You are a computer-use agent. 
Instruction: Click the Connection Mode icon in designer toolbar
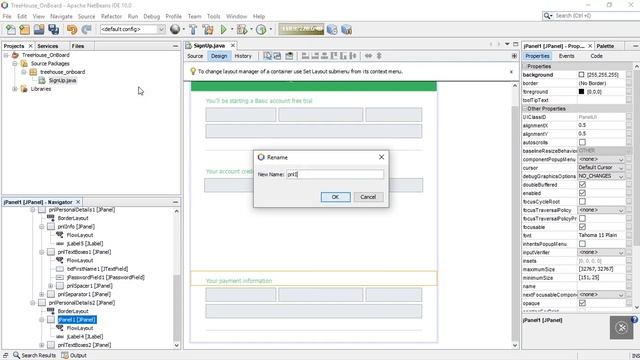278,56
